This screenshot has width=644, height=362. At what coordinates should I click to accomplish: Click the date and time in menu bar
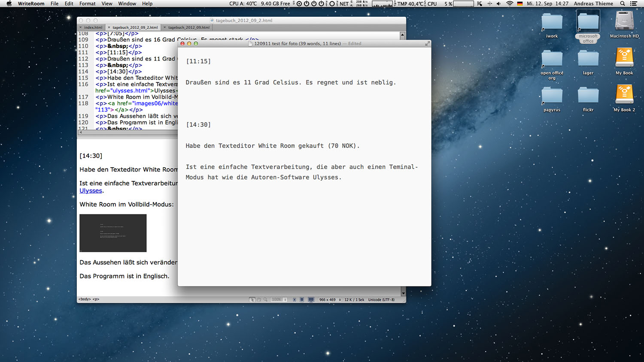pyautogui.click(x=547, y=3)
